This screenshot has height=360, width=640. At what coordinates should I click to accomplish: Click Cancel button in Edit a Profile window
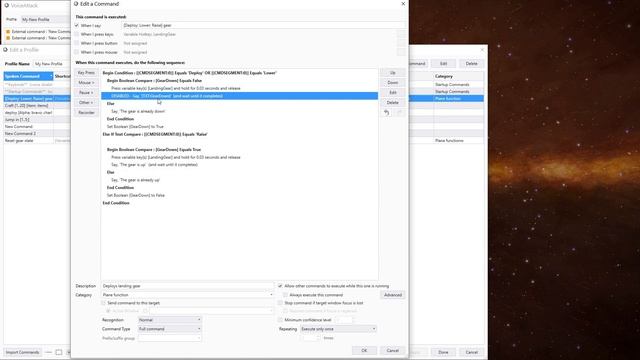coord(471,352)
